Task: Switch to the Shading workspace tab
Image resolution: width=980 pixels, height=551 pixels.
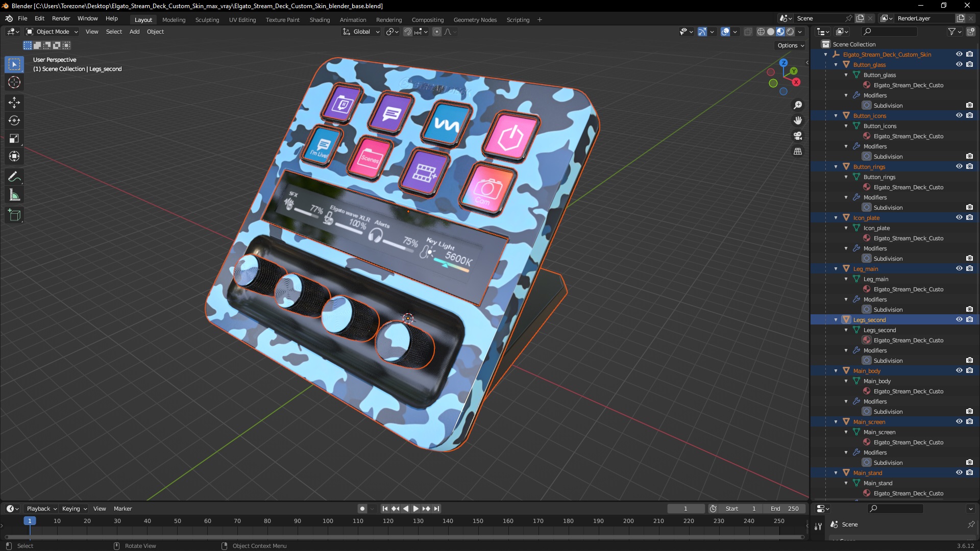Action: click(x=320, y=20)
